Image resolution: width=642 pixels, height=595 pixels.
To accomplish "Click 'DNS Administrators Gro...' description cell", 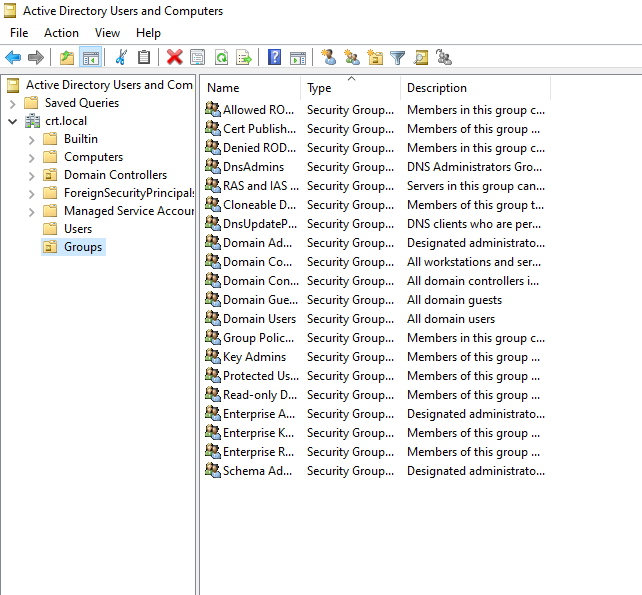I will [x=474, y=167].
